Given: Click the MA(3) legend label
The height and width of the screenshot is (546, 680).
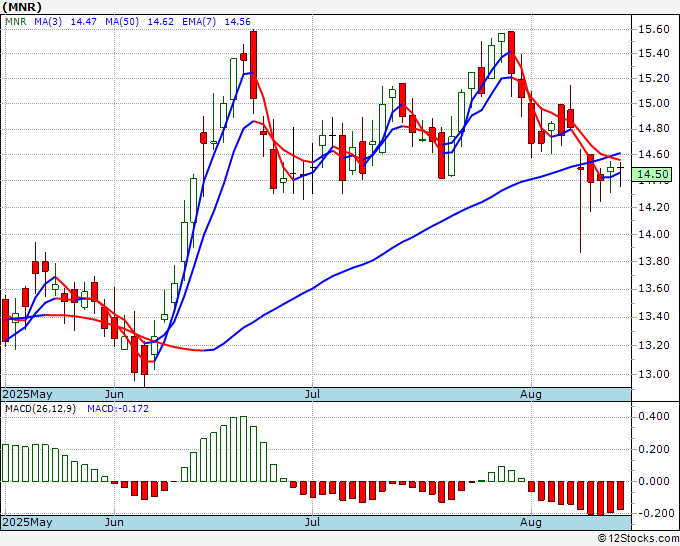Looking at the screenshot, I should coord(48,22).
